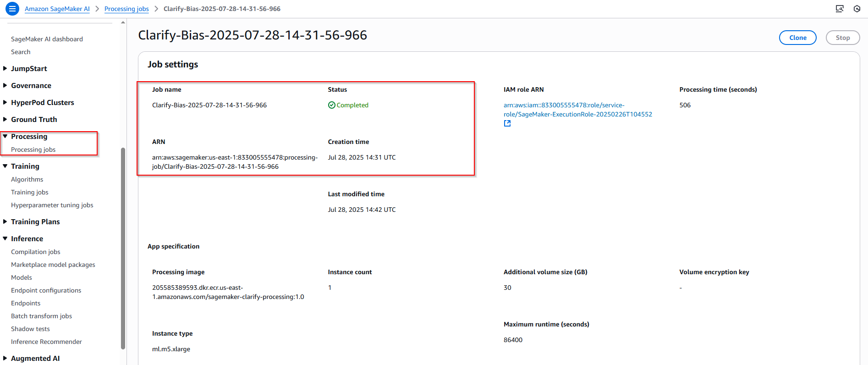Click the maximum runtime value 86400
The height and width of the screenshot is (365, 868).
tap(513, 340)
